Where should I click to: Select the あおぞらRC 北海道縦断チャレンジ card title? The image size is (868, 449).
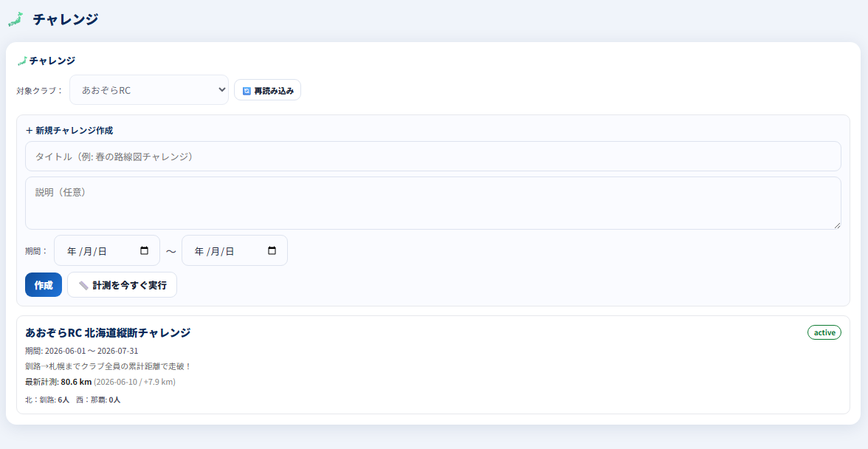pyautogui.click(x=108, y=333)
